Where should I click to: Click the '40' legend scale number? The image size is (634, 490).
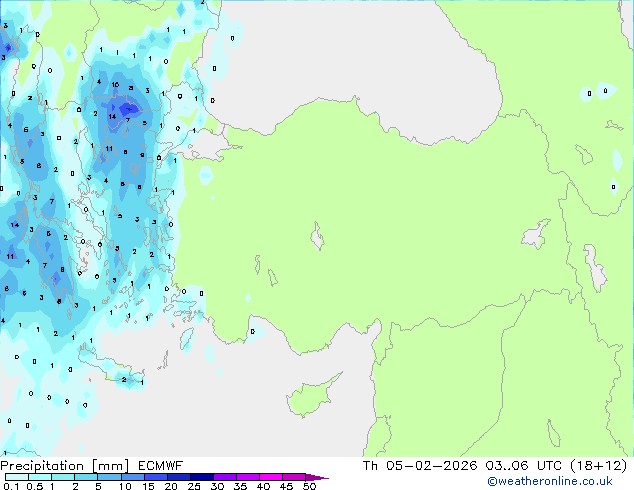pos(263,486)
